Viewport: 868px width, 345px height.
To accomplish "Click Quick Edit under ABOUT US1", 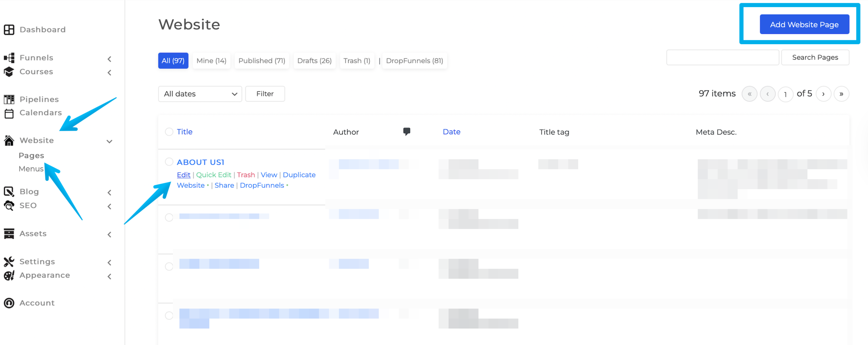I will (x=213, y=175).
